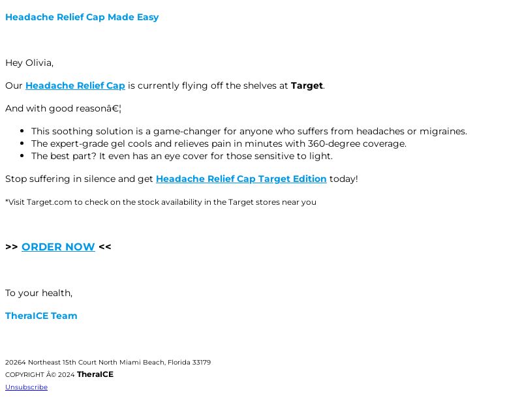The width and height of the screenshot is (522, 420).
Task: Select the expert-grade gel bullet point
Action: click(x=219, y=143)
